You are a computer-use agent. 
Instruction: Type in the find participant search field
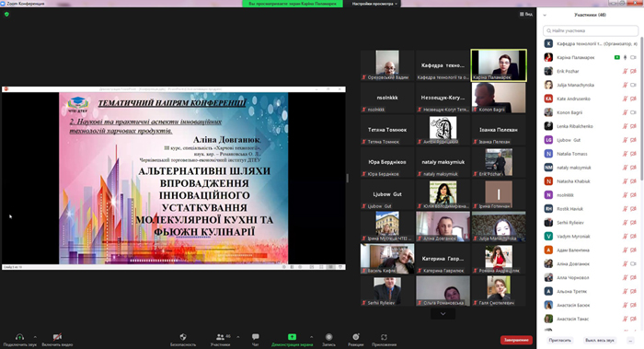591,30
